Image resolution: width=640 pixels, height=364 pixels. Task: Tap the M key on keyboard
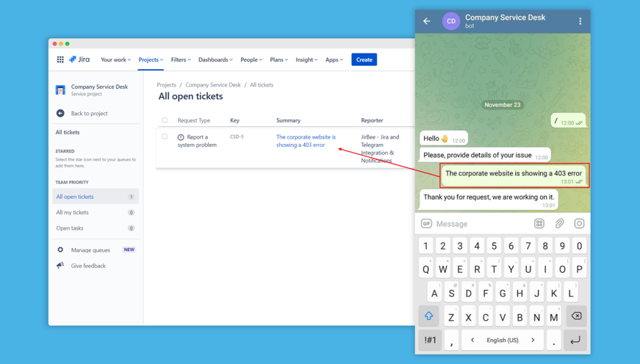coord(554,316)
